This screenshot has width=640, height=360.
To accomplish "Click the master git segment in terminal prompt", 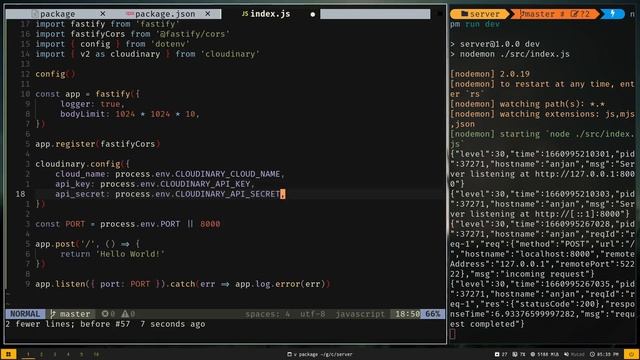I will [555, 14].
